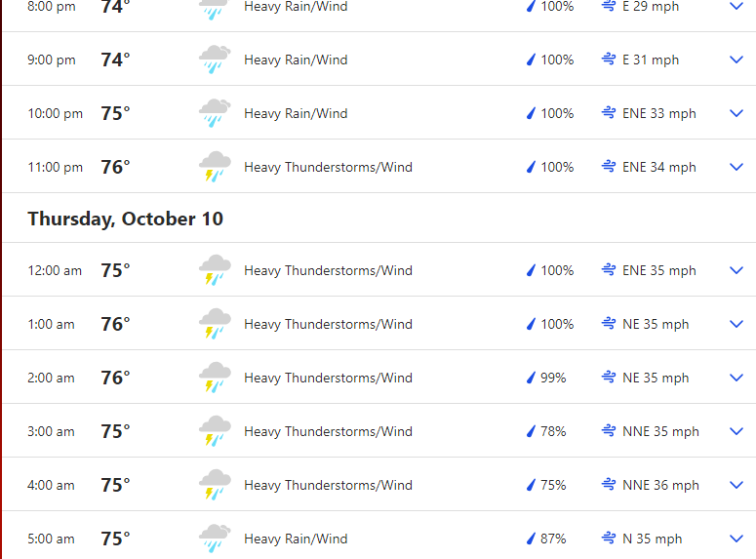Click the raindrop icon beside 99% precipitation
Viewport: 756px width, 559px height.
coord(532,378)
